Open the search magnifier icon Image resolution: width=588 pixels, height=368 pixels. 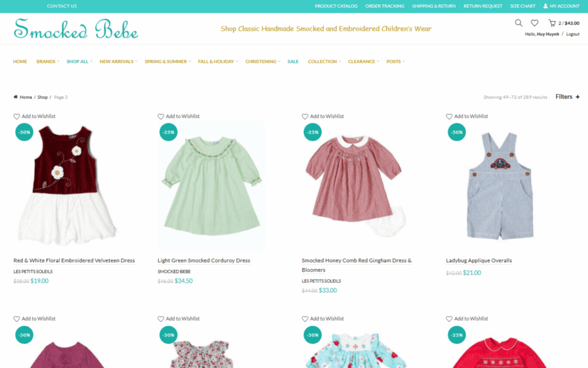[519, 23]
